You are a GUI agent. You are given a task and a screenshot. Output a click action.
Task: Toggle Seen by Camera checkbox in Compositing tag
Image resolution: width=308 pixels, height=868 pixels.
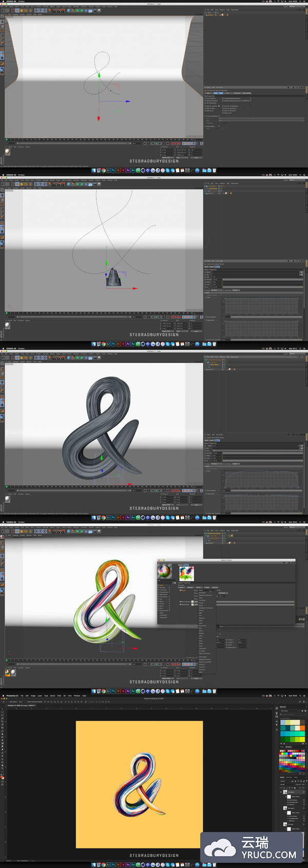pyautogui.click(x=219, y=106)
